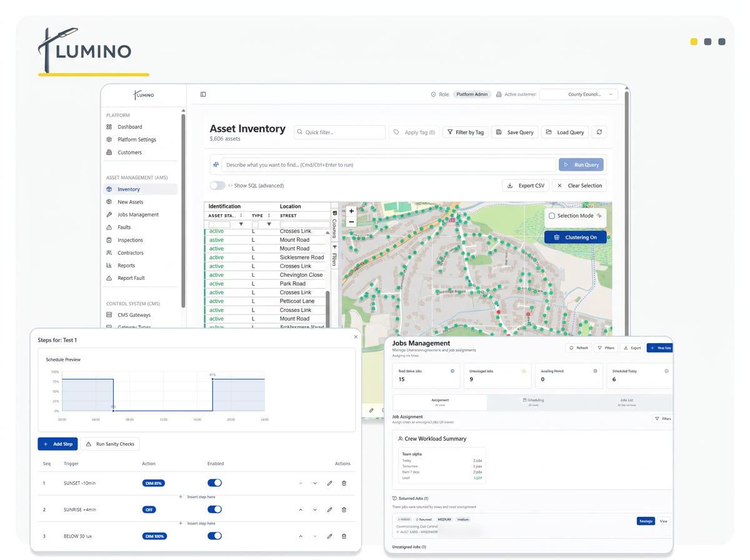
Task: Click Refresh in Jobs Management
Action: point(578,347)
